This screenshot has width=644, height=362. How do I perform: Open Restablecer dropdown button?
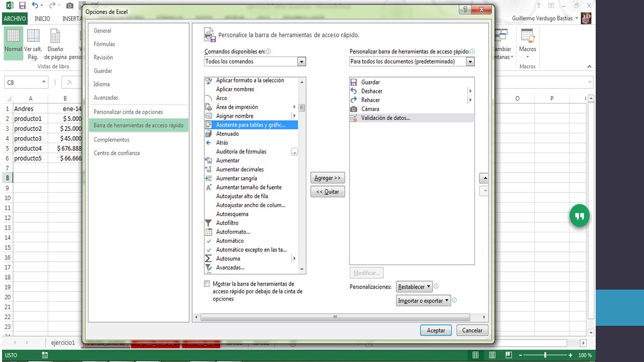tap(414, 287)
